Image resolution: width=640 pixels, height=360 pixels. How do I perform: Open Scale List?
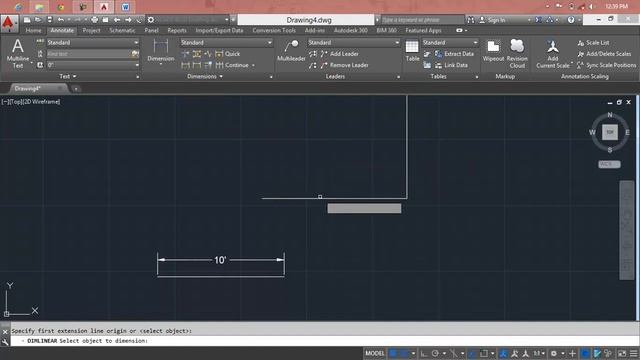point(593,42)
